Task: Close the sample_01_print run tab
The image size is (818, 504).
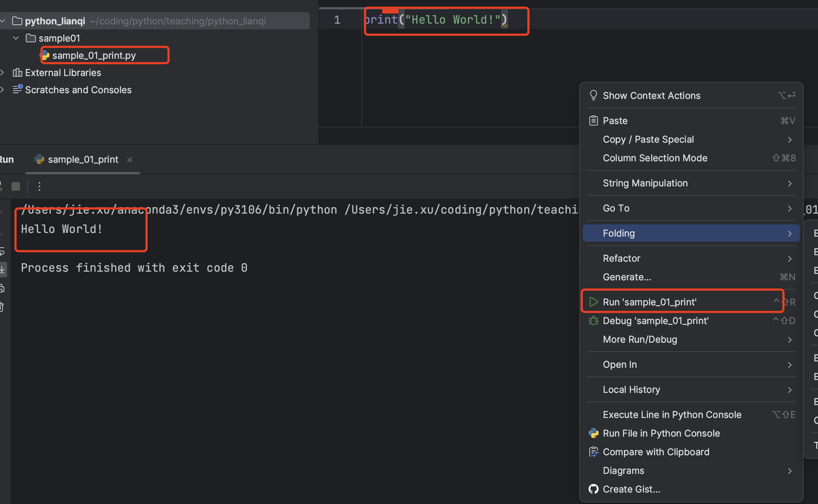Action: pyautogui.click(x=130, y=160)
